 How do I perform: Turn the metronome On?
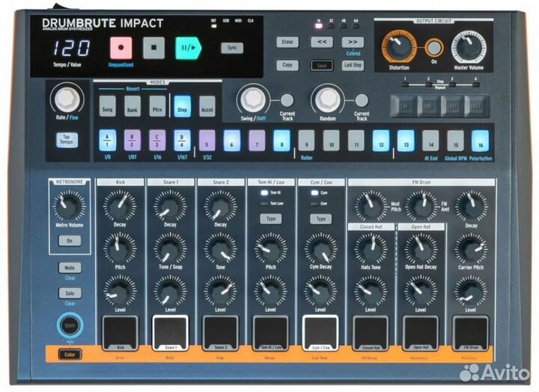(x=70, y=241)
